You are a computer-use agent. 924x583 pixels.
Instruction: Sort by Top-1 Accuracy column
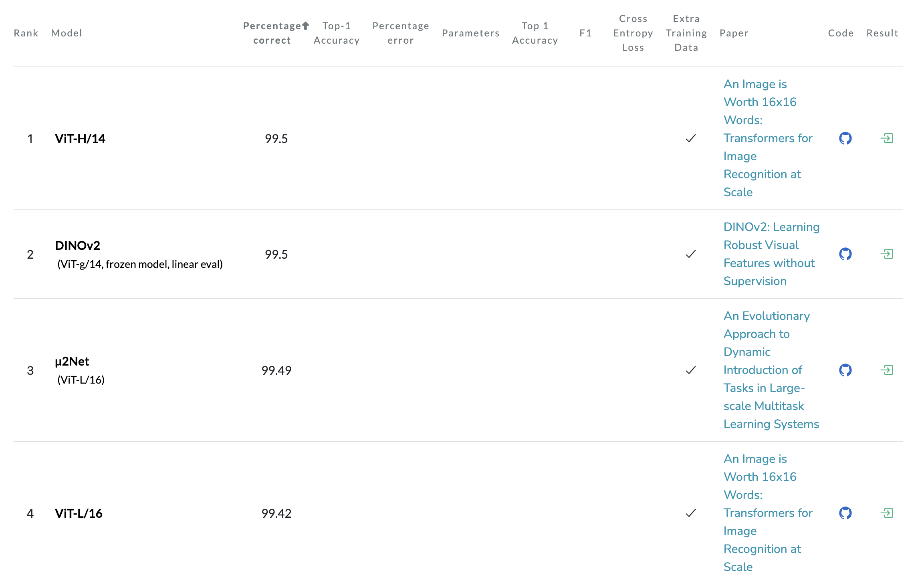coord(337,33)
